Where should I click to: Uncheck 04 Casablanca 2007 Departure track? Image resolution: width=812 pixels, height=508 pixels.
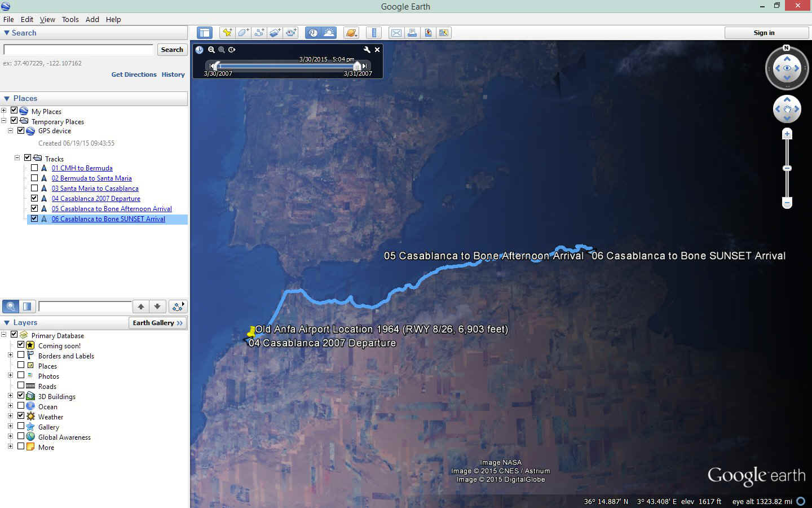(x=34, y=199)
